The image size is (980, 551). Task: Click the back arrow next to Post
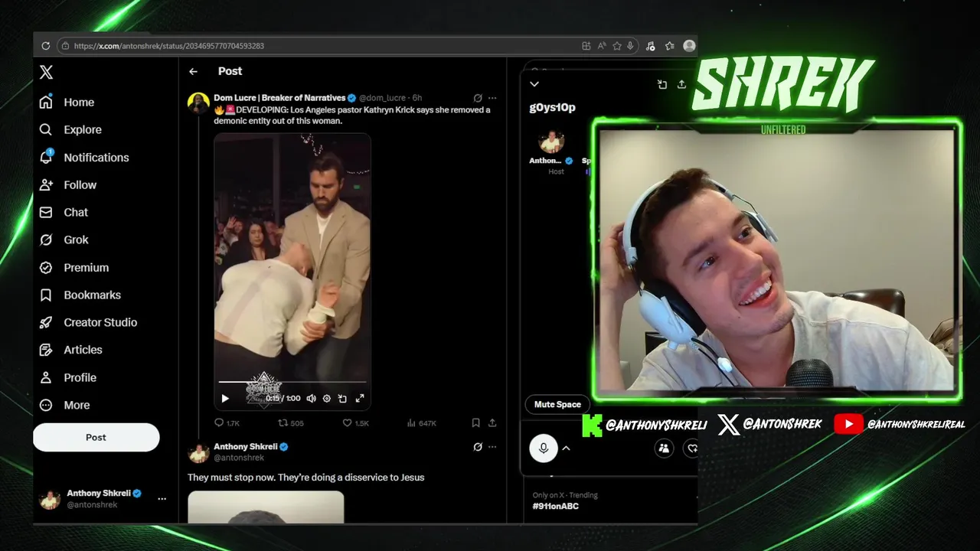coord(193,71)
